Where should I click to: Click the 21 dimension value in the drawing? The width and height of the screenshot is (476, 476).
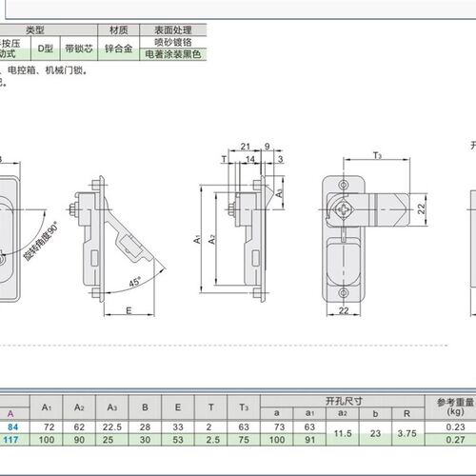coord(246,147)
